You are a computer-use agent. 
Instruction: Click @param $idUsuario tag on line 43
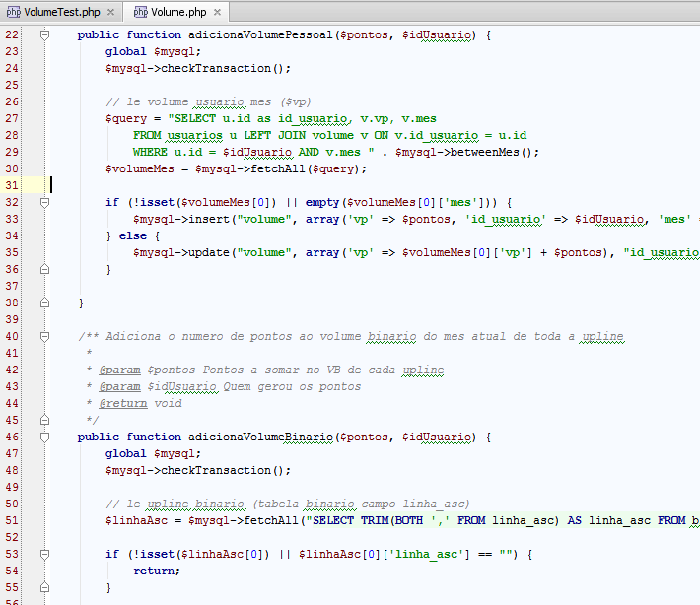[x=158, y=386]
